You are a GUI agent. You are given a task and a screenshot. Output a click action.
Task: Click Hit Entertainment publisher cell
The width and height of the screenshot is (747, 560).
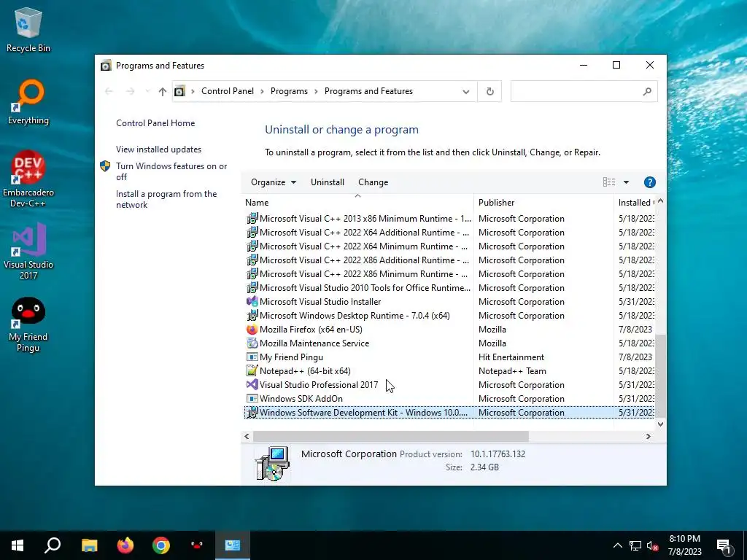click(x=511, y=357)
